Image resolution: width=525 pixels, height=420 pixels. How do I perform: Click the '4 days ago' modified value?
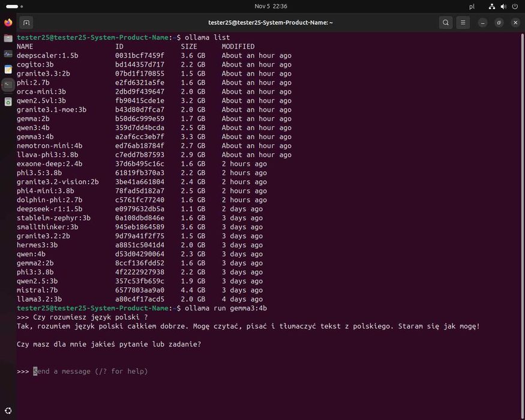click(242, 300)
